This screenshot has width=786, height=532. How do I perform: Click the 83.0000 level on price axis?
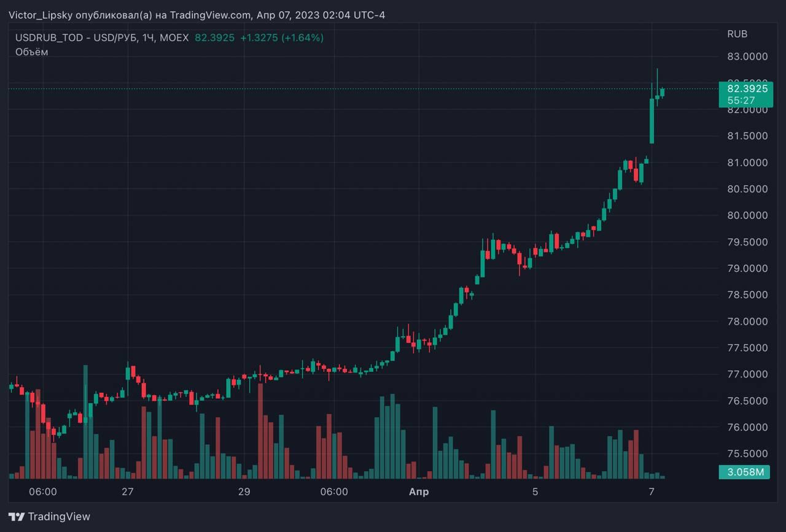click(x=747, y=56)
